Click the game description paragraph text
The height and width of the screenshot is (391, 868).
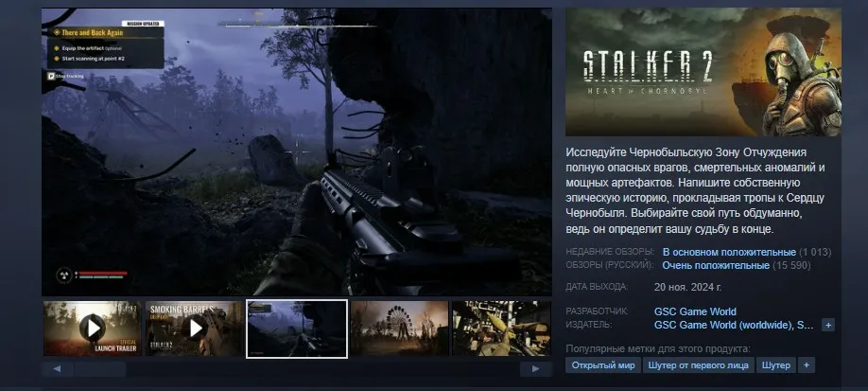[696, 190]
